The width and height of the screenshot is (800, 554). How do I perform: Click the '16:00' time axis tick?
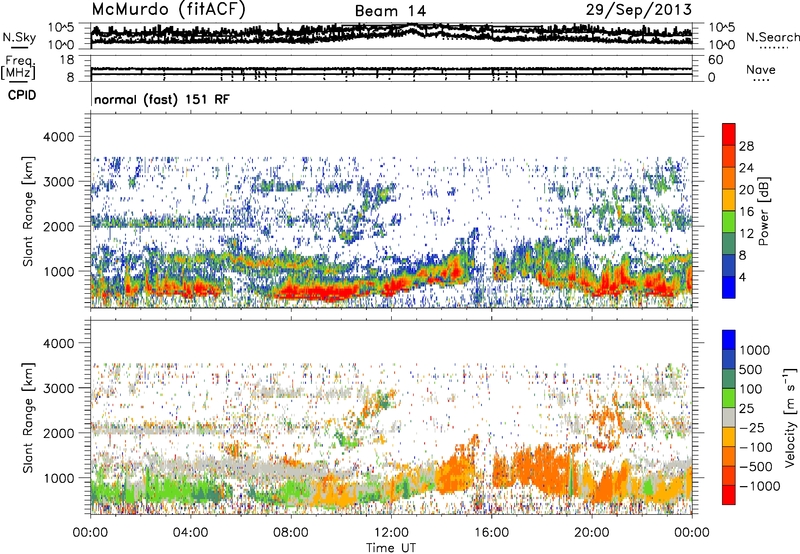point(491,533)
